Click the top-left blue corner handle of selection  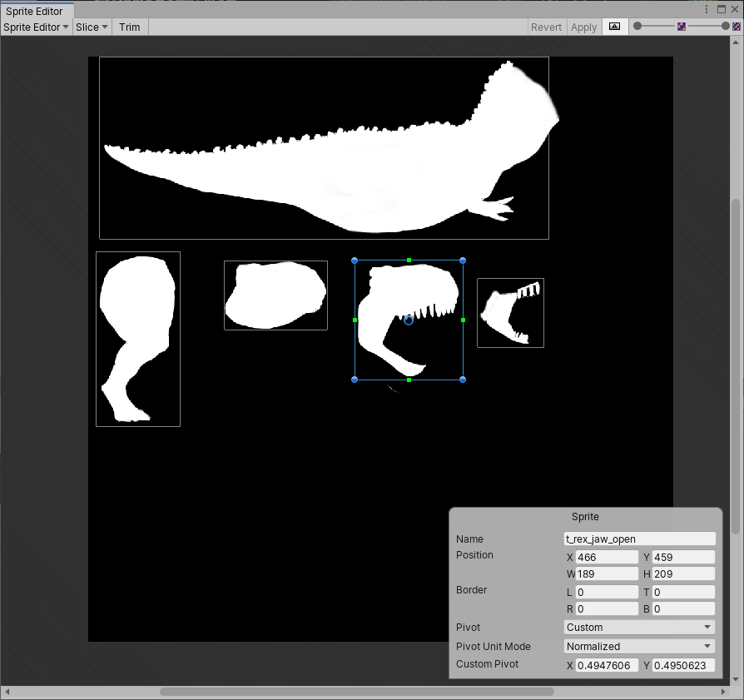click(x=355, y=261)
